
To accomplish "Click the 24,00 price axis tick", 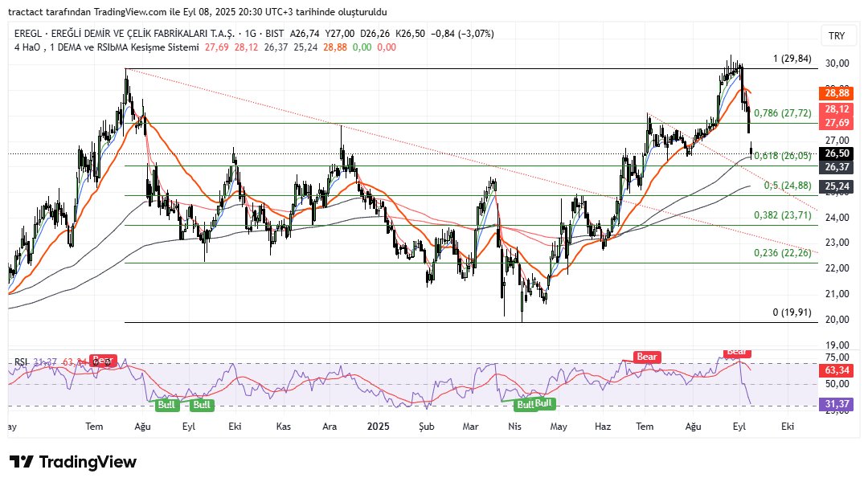I will point(837,218).
